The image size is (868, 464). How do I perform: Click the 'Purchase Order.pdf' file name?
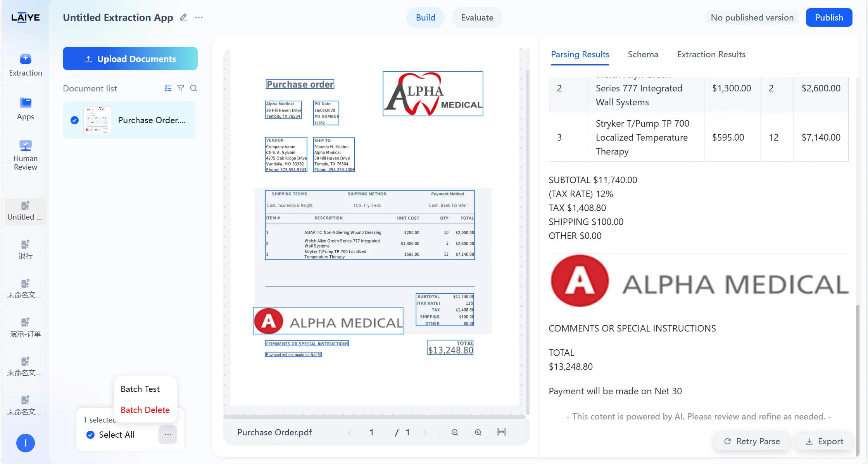274,433
